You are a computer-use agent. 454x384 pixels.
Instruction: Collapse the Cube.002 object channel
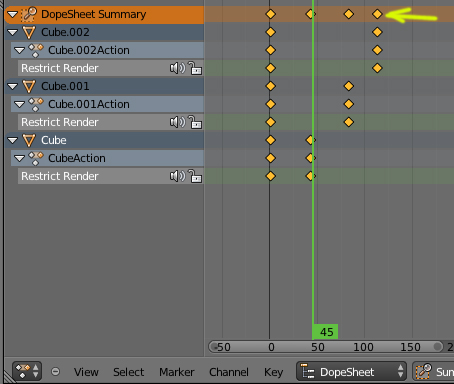point(13,32)
